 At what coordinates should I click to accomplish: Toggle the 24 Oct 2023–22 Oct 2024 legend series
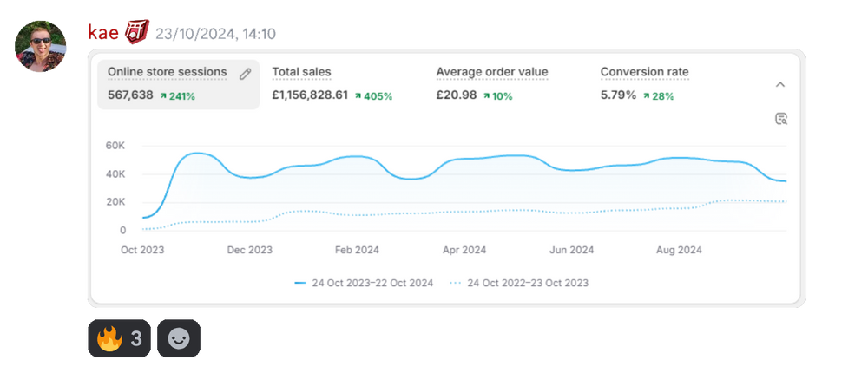[364, 283]
